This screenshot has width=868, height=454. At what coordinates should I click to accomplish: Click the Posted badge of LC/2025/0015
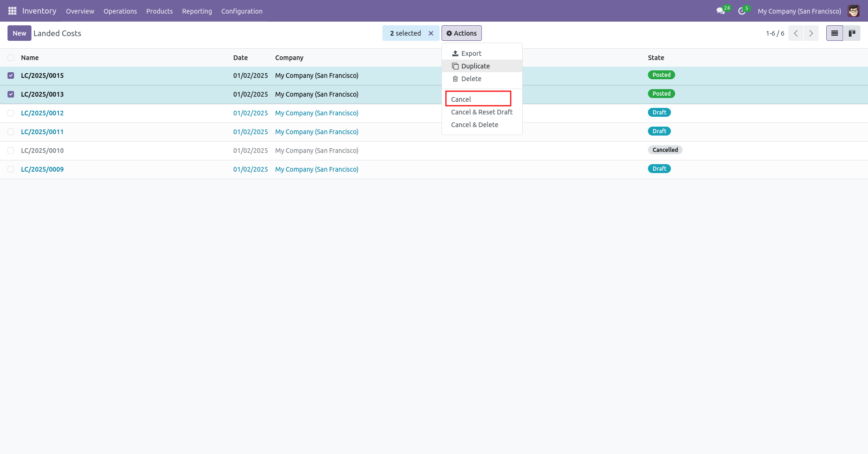pyautogui.click(x=662, y=75)
